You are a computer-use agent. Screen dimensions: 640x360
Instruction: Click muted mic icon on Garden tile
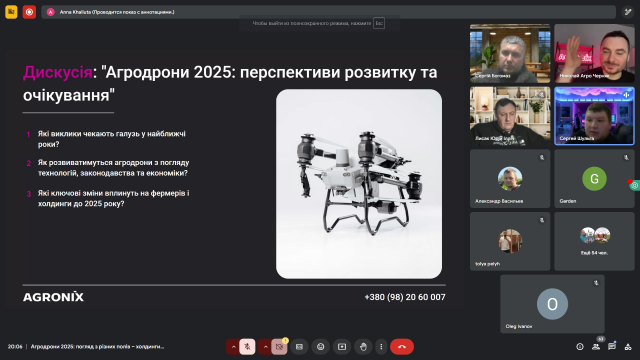coord(626,157)
